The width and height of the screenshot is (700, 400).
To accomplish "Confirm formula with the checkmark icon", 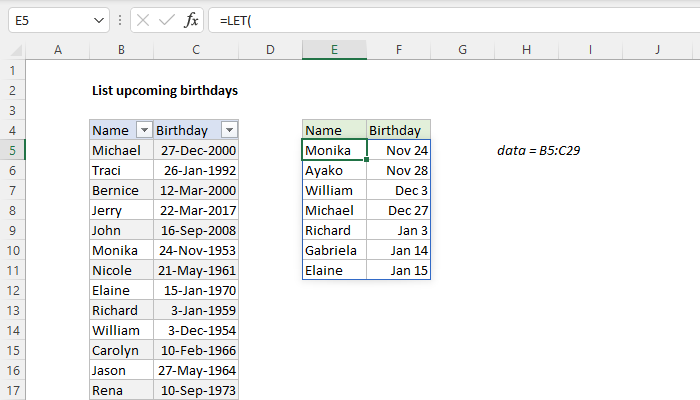I will click(x=167, y=20).
